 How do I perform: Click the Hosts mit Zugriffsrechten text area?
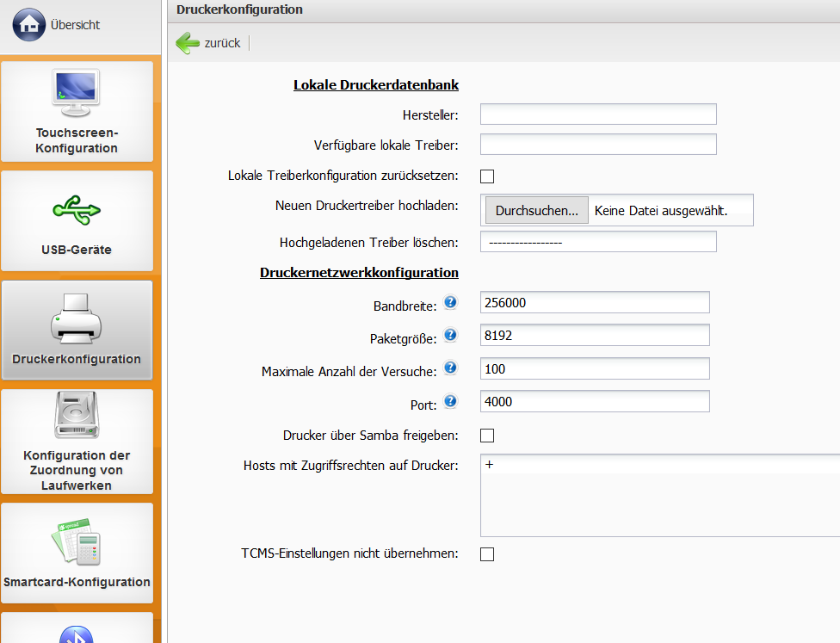pos(660,495)
